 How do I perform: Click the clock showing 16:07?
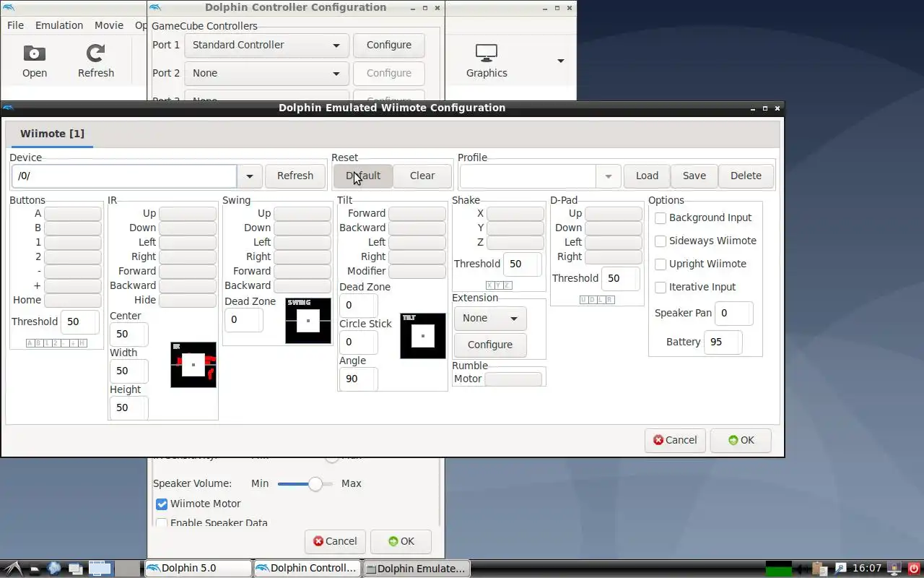[867, 569]
